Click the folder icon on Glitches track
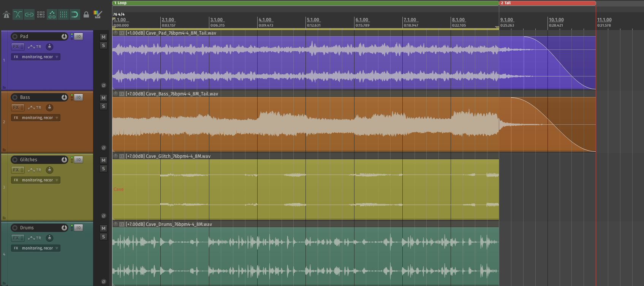Screen dimensions: 644x286 [4, 218]
